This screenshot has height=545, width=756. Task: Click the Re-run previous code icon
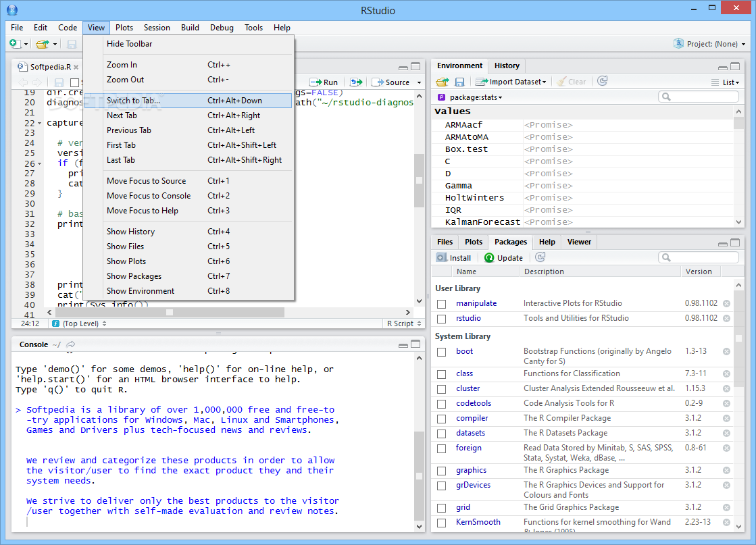[x=356, y=82]
